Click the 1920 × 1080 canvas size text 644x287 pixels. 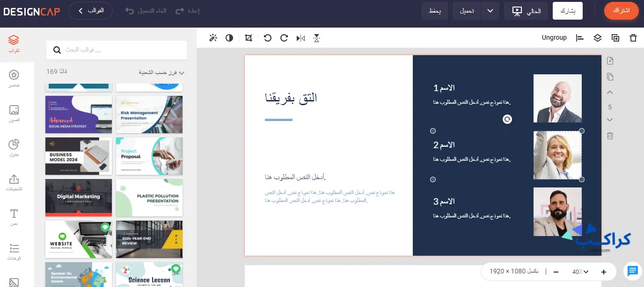[514, 272]
